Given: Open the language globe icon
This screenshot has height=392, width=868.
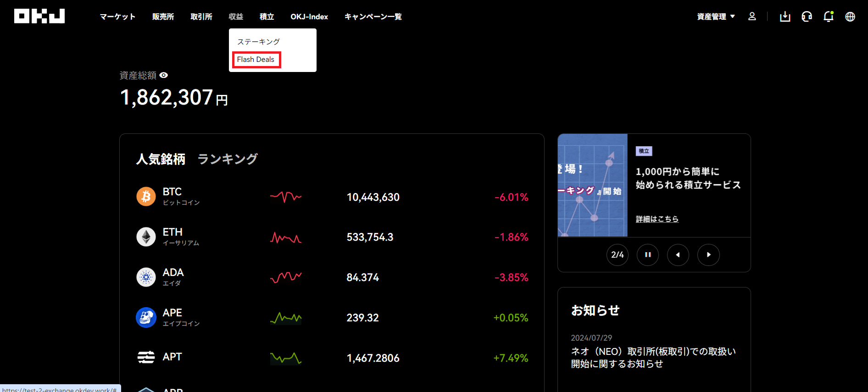Looking at the screenshot, I should pos(850,17).
